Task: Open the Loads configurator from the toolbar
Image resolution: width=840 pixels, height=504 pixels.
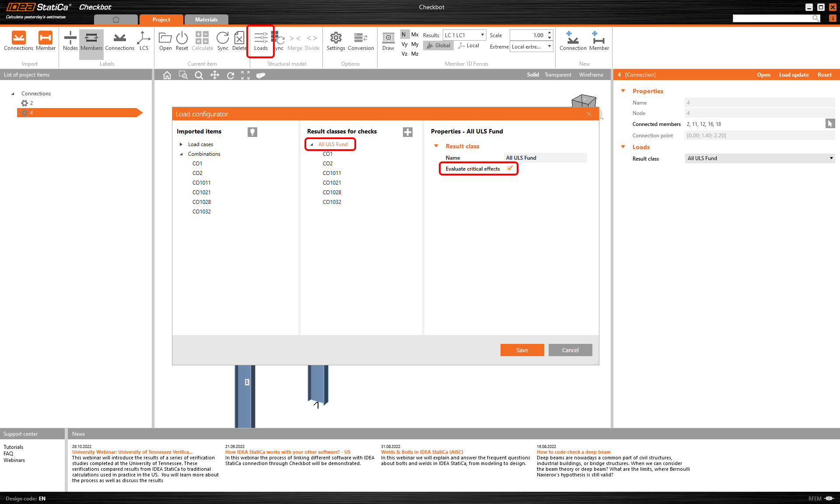Action: [261, 41]
